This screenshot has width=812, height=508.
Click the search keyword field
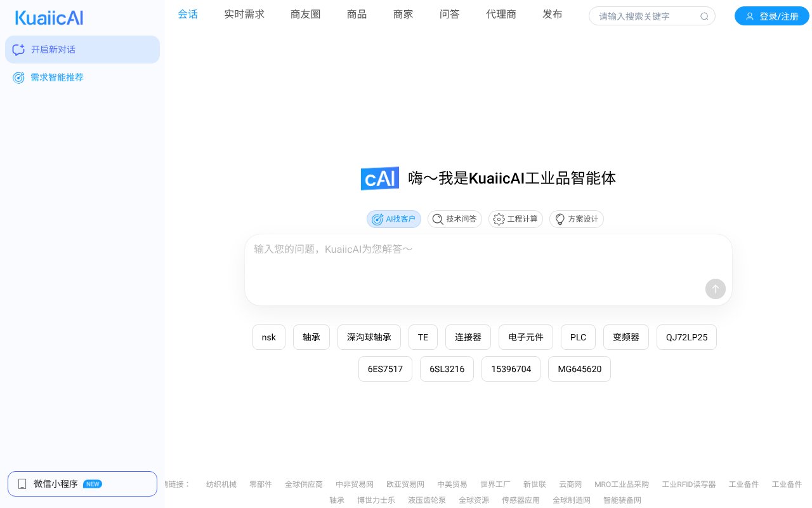(x=641, y=17)
